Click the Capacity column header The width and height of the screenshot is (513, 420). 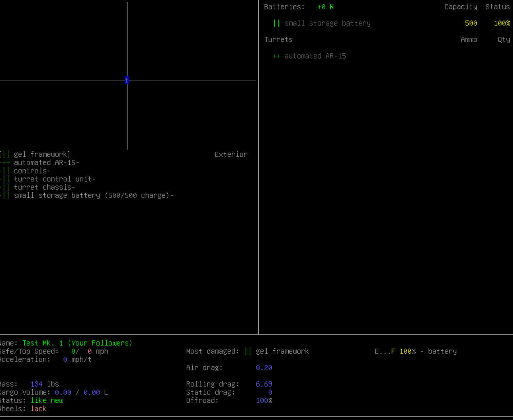461,7
